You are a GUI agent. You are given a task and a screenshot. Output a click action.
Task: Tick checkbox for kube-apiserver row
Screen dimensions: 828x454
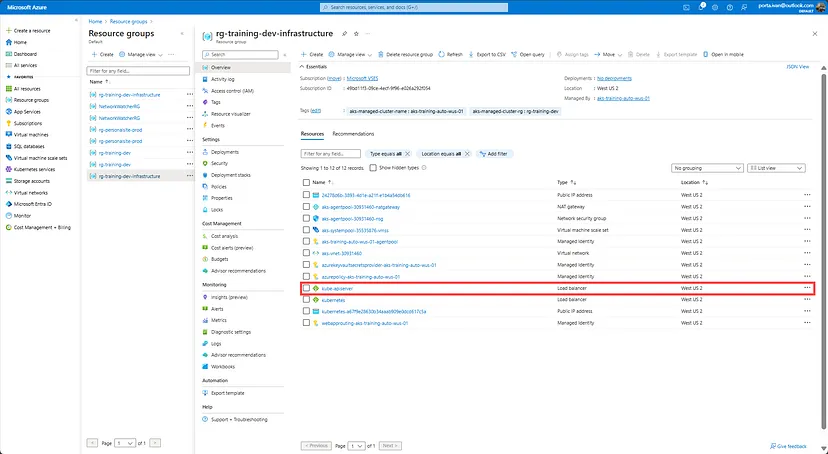(306, 288)
